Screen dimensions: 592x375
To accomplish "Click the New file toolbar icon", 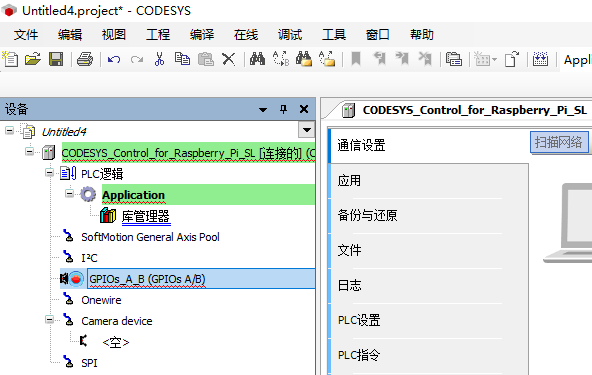I will pyautogui.click(x=10, y=59).
